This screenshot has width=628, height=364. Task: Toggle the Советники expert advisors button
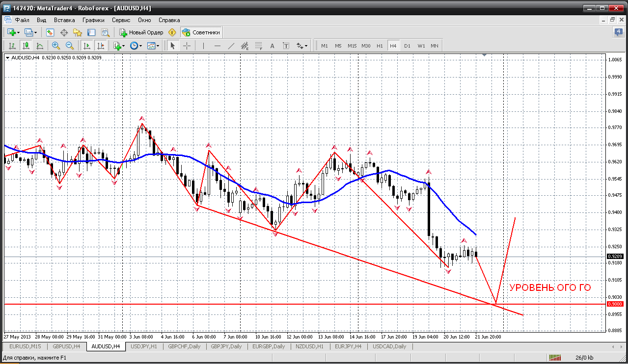201,32
